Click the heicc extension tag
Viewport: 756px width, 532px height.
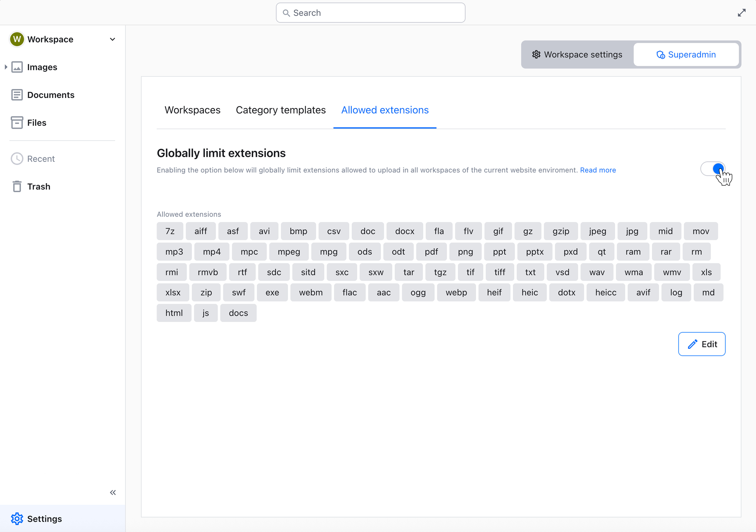click(x=606, y=292)
